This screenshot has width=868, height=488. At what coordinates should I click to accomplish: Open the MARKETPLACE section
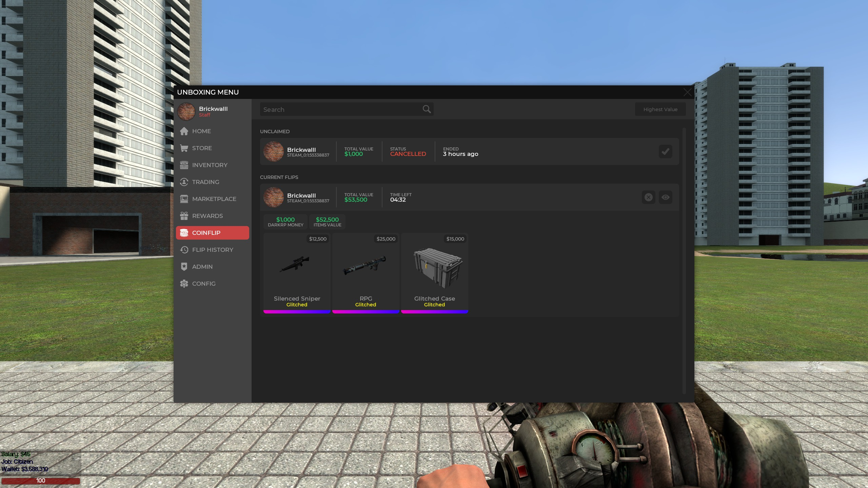214,199
